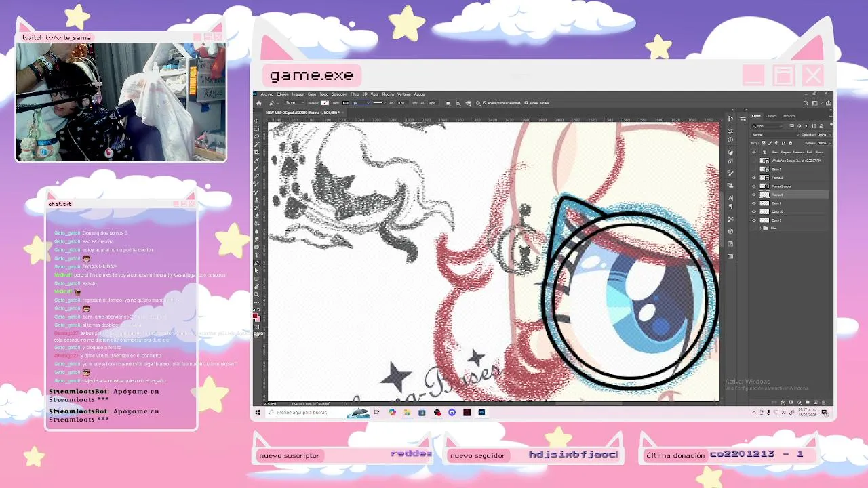
Task: Open path options gear in options bar
Action: (477, 103)
